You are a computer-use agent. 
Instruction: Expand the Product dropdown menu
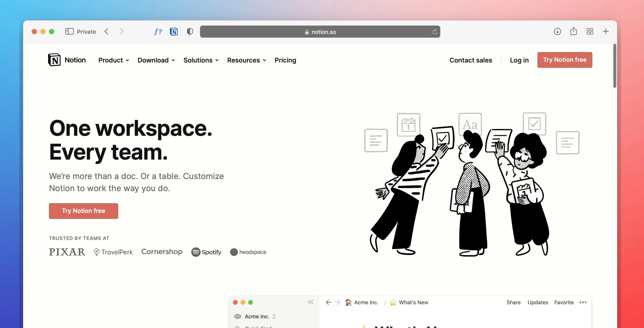[x=114, y=60]
